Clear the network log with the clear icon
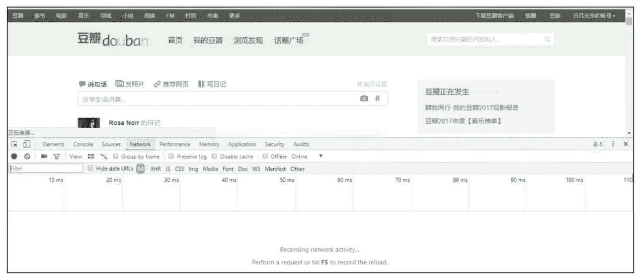The width and height of the screenshot is (644, 278). click(27, 156)
